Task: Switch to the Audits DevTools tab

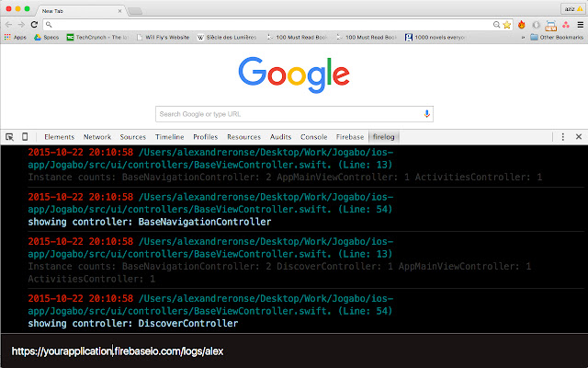Action: (280, 137)
